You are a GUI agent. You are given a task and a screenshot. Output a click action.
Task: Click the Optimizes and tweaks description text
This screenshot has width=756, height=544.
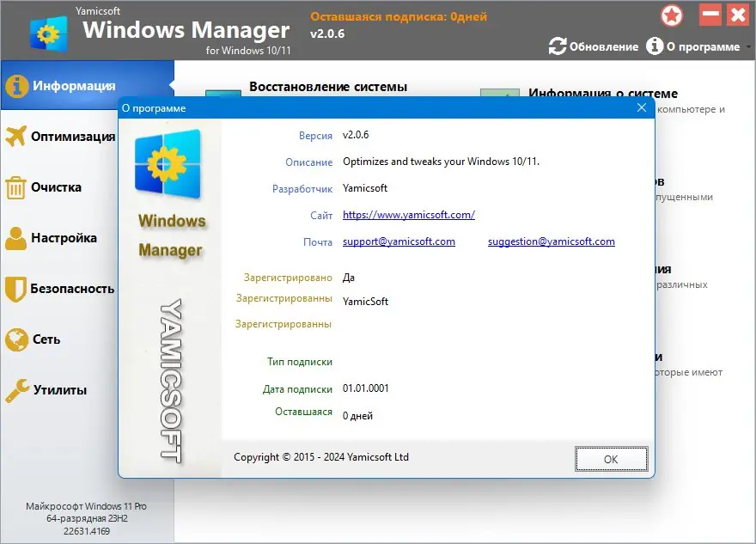(442, 162)
